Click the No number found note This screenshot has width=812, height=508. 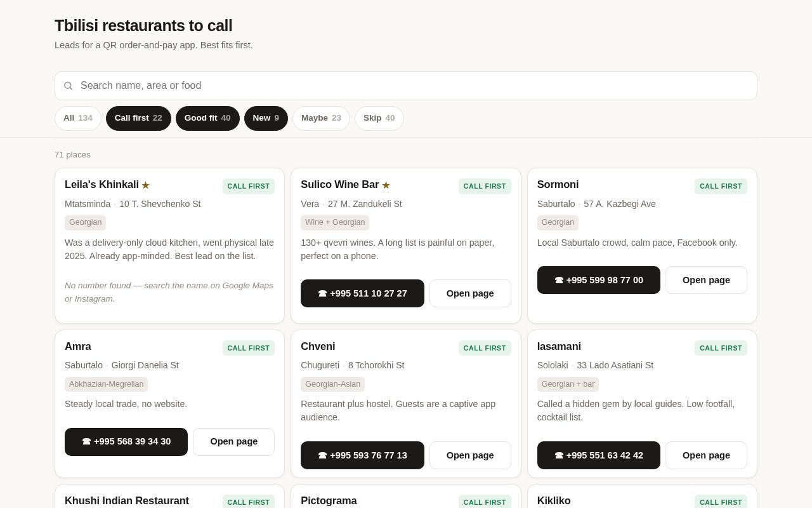tap(169, 292)
